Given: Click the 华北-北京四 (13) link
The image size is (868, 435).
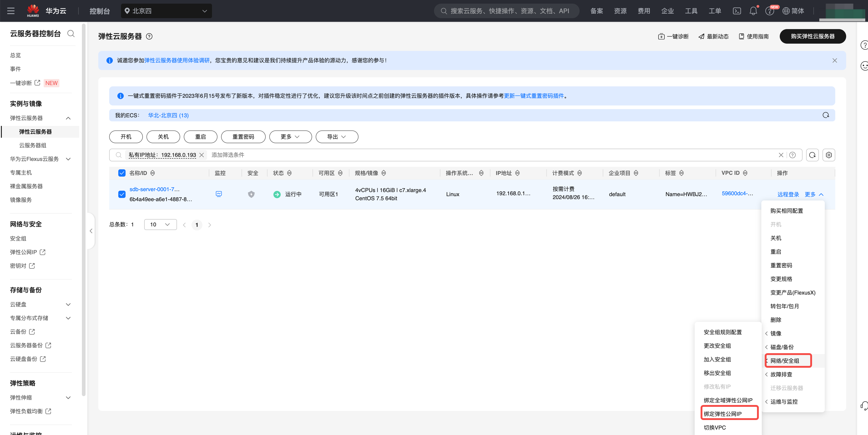Looking at the screenshot, I should tap(168, 115).
